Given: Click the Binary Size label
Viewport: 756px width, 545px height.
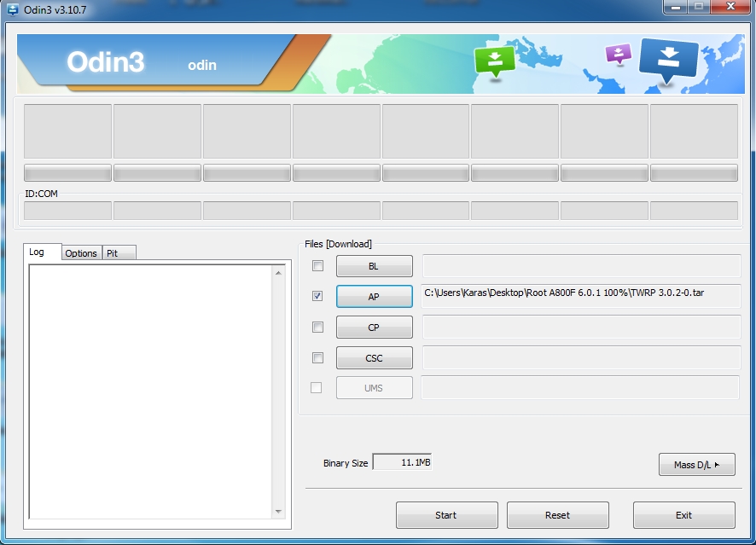Looking at the screenshot, I should [x=346, y=463].
